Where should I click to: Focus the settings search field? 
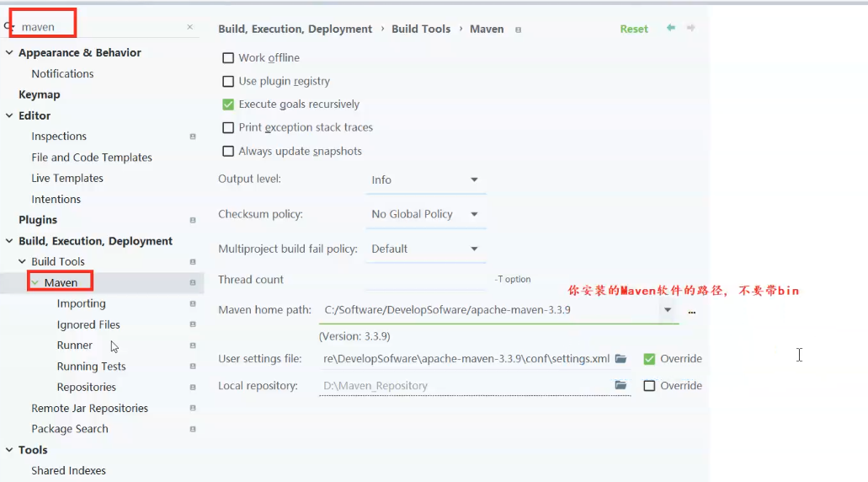click(x=99, y=27)
